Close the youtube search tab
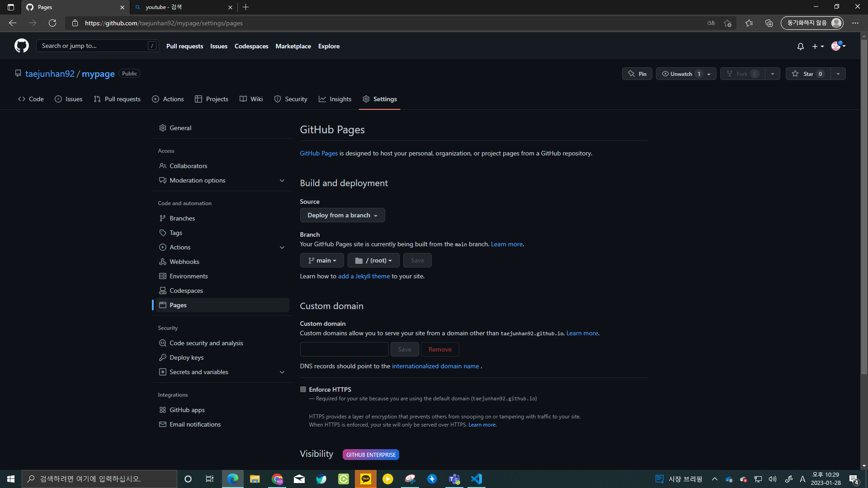This screenshot has height=488, width=868. click(230, 7)
